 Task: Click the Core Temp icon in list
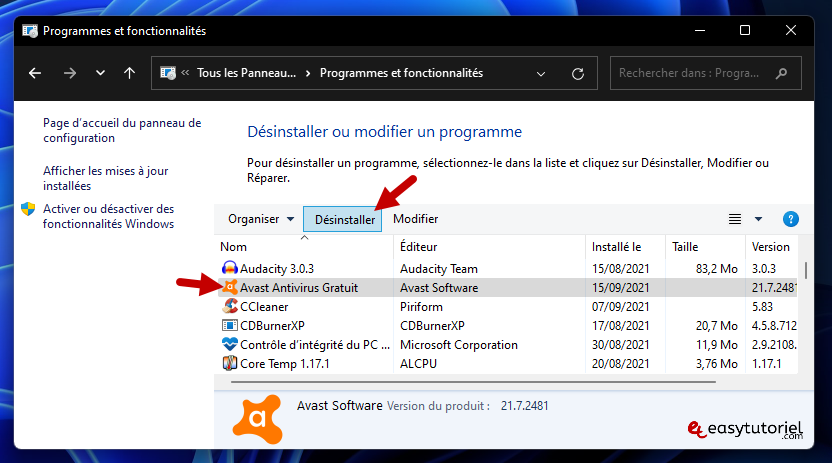coord(229,364)
